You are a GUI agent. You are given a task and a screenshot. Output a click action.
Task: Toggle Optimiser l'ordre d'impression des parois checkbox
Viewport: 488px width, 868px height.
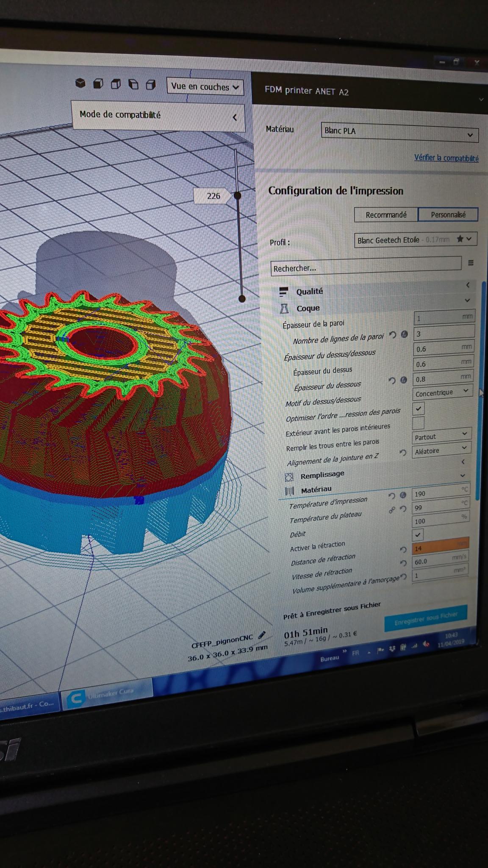[419, 409]
